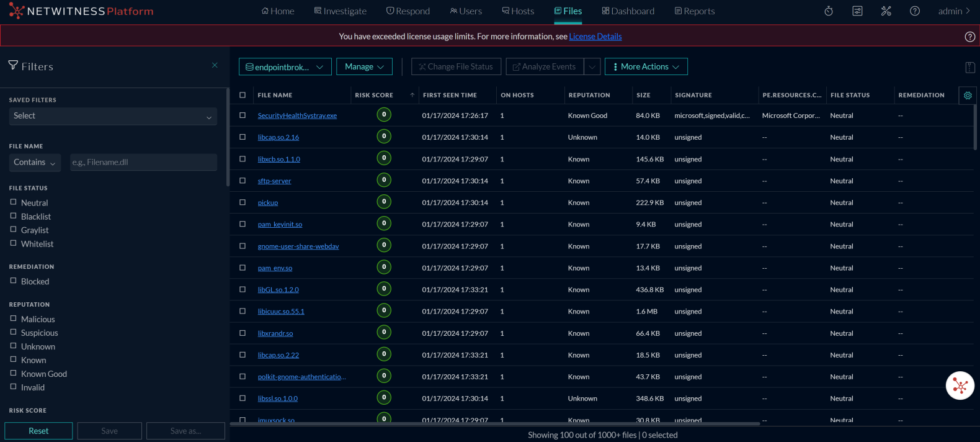The width and height of the screenshot is (980, 442).
Task: Open the help question mark icon in header
Action: [x=914, y=11]
